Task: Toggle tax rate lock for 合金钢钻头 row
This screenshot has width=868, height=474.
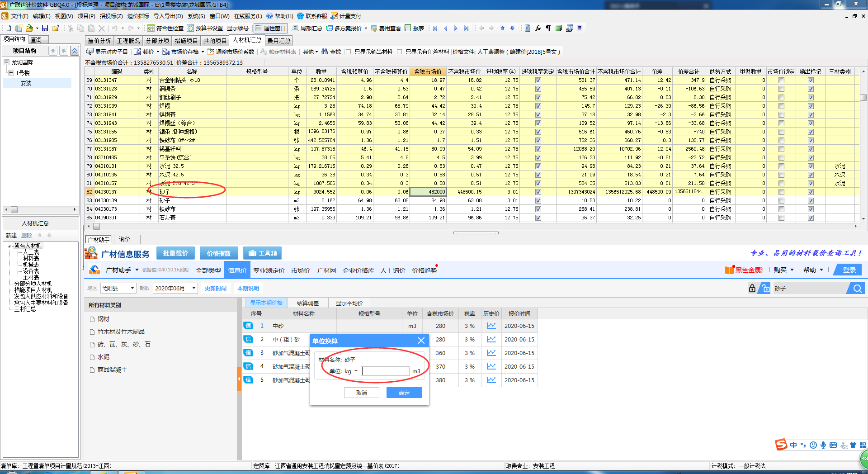Action: pyautogui.click(x=538, y=80)
